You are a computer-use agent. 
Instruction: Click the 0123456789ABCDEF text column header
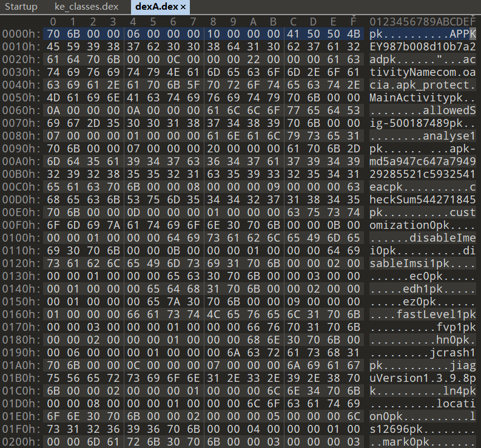(422, 22)
